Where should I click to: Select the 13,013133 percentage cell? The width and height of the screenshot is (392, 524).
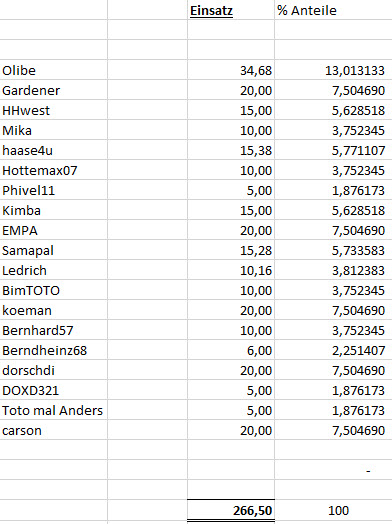point(333,70)
